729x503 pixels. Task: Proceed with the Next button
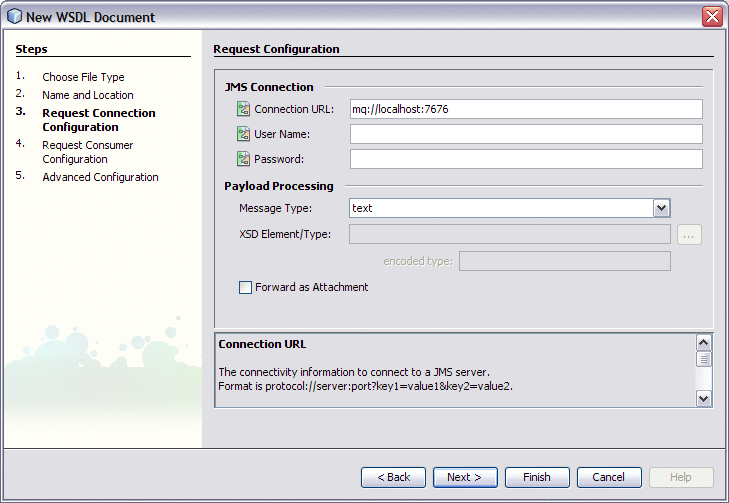465,477
